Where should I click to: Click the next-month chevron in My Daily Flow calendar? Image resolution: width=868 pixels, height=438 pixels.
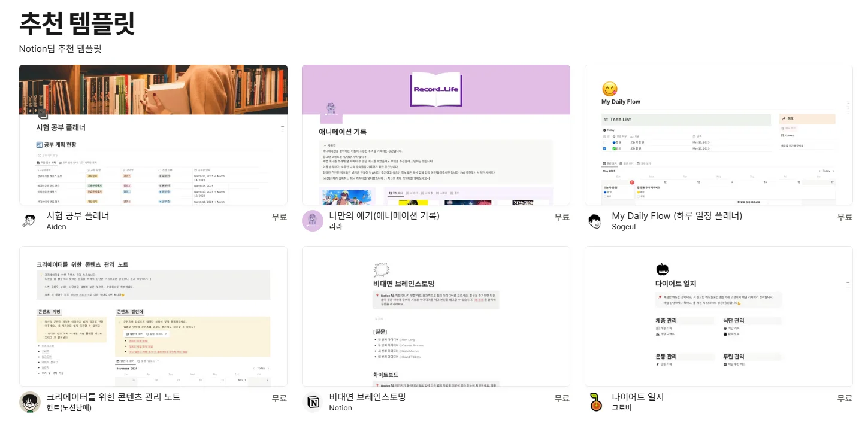pos(833,171)
